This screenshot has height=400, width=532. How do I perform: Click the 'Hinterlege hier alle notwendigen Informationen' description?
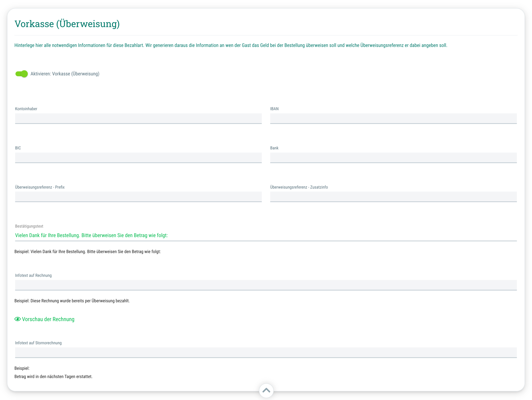pyautogui.click(x=231, y=45)
